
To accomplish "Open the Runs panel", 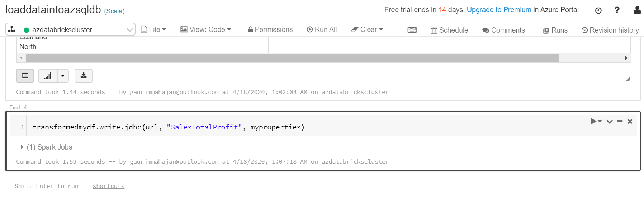I will 555,30.
